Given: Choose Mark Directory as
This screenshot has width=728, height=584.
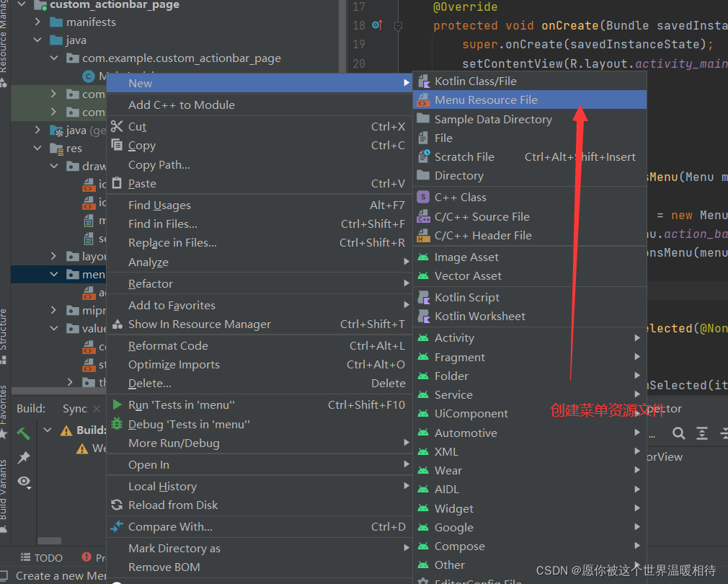Looking at the screenshot, I should pos(259,548).
